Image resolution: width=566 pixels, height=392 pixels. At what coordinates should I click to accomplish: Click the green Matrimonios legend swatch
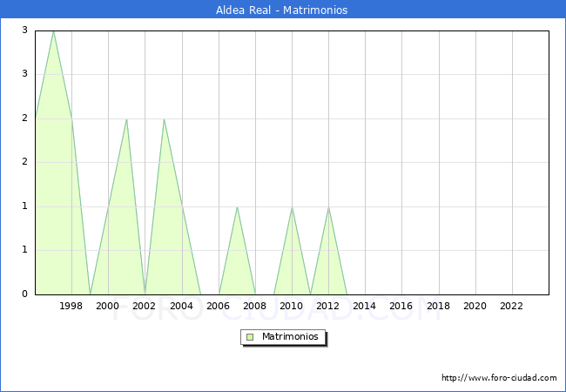coord(250,336)
